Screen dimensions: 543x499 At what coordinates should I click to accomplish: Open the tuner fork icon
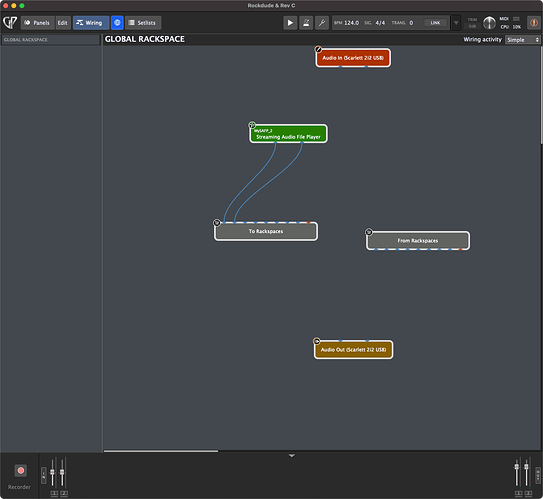322,23
